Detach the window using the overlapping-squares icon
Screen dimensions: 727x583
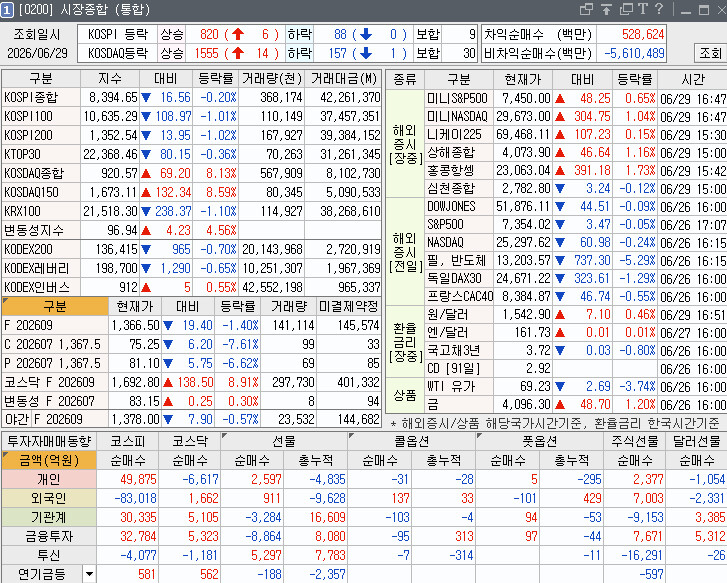coord(587,9)
